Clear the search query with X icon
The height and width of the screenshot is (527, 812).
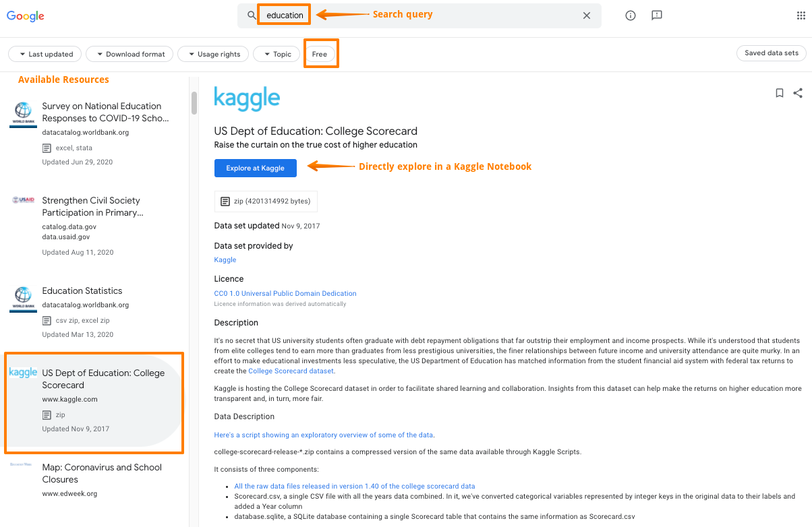point(587,15)
